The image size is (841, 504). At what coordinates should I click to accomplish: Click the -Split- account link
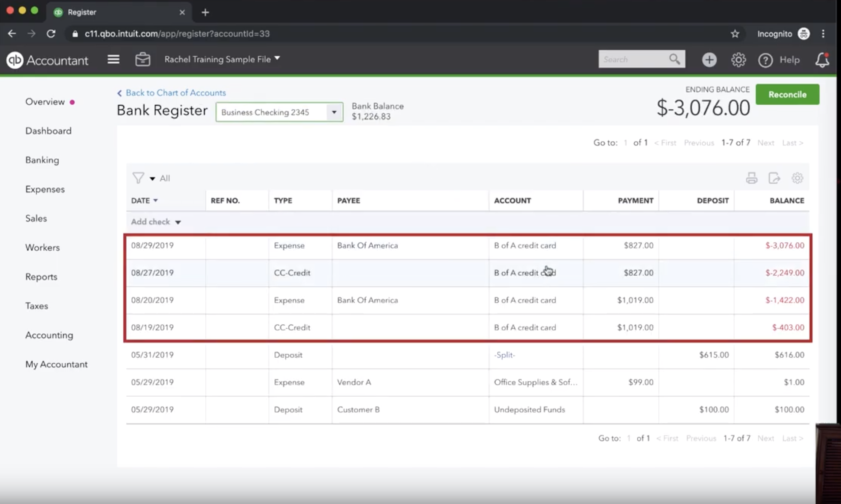pyautogui.click(x=504, y=355)
